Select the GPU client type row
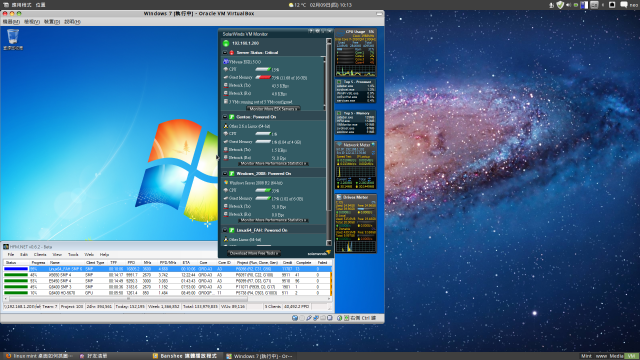 coord(167,293)
